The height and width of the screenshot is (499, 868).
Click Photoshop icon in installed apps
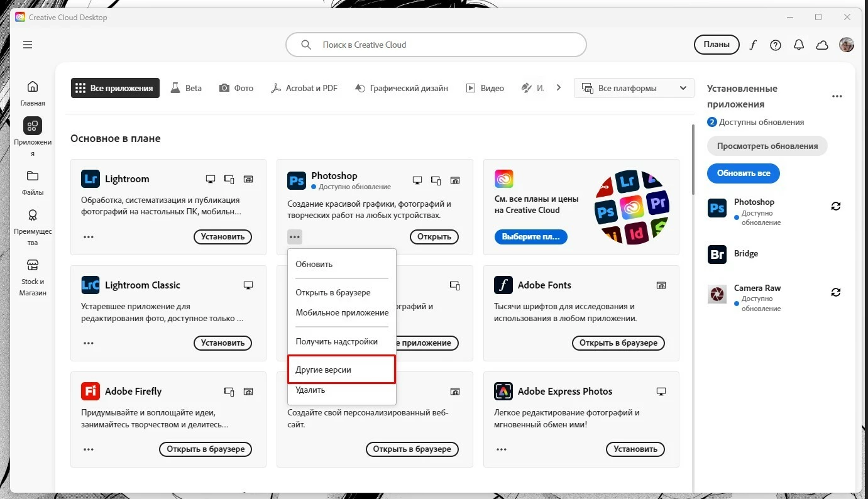pyautogui.click(x=717, y=208)
